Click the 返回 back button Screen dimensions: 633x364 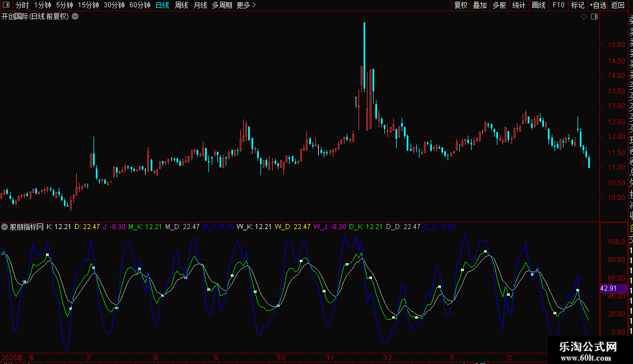click(x=618, y=5)
